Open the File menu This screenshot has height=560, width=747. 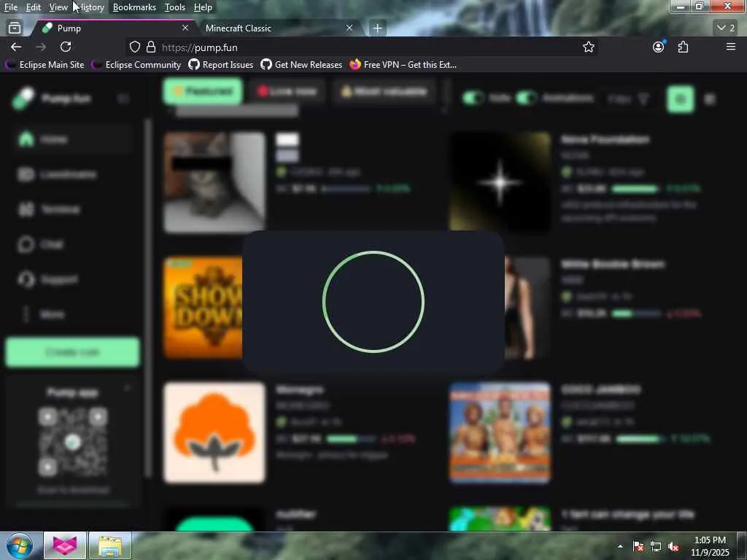pyautogui.click(x=10, y=7)
